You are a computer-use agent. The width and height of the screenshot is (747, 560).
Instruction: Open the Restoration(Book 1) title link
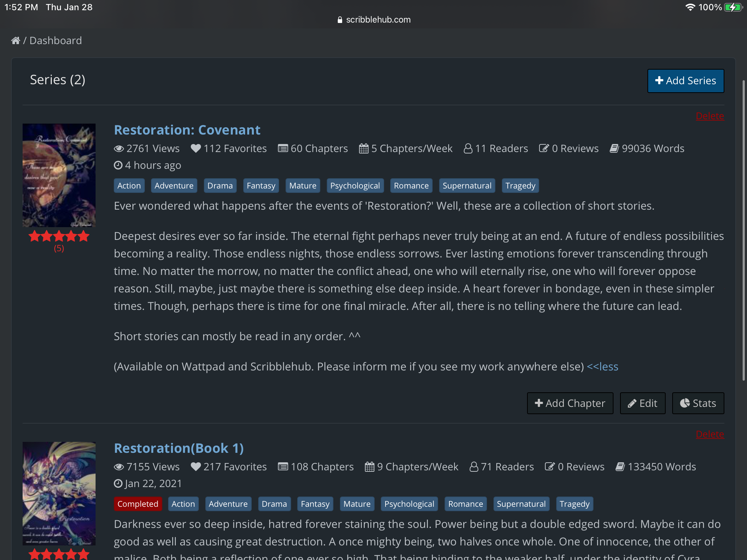179,448
